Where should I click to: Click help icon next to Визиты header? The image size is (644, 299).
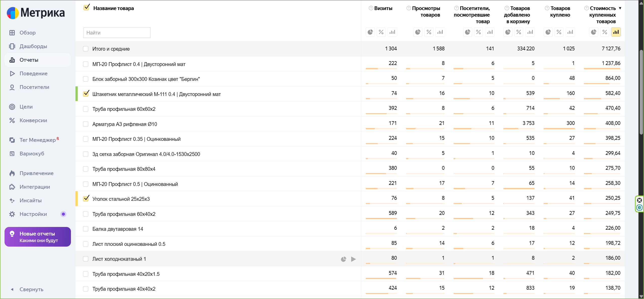371,8
